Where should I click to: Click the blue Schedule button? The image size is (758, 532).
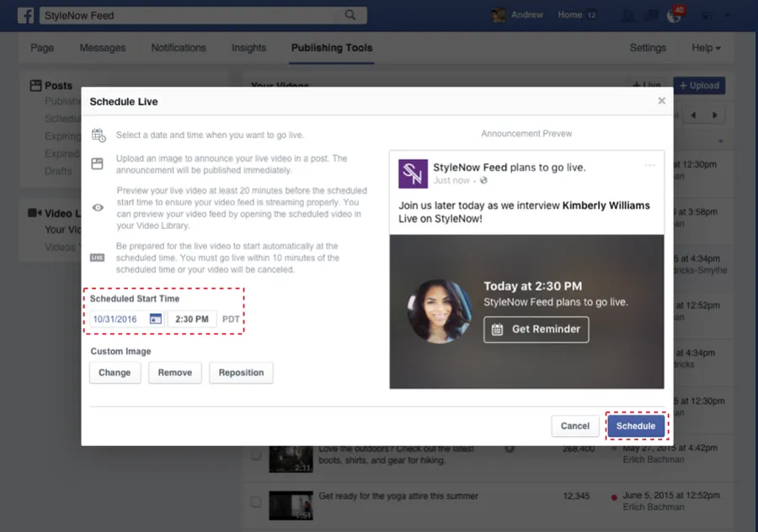(637, 426)
